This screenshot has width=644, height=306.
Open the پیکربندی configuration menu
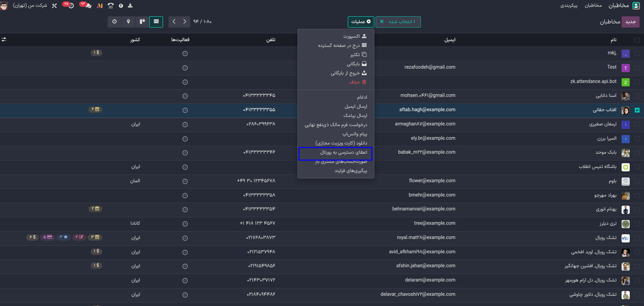click(569, 5)
